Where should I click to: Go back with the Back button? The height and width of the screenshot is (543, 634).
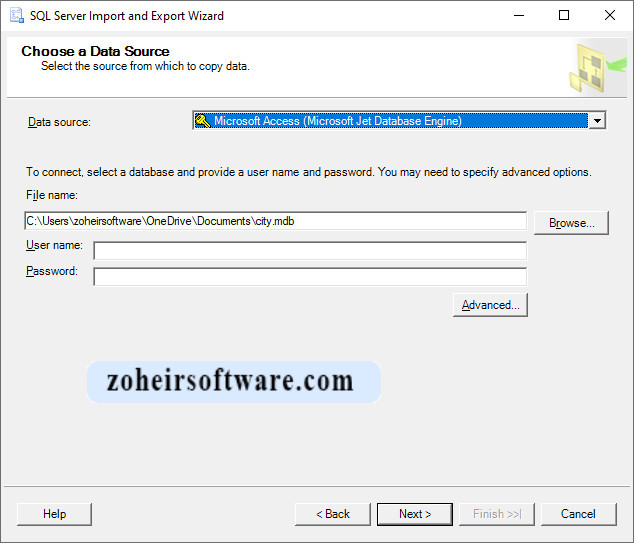[x=332, y=514]
